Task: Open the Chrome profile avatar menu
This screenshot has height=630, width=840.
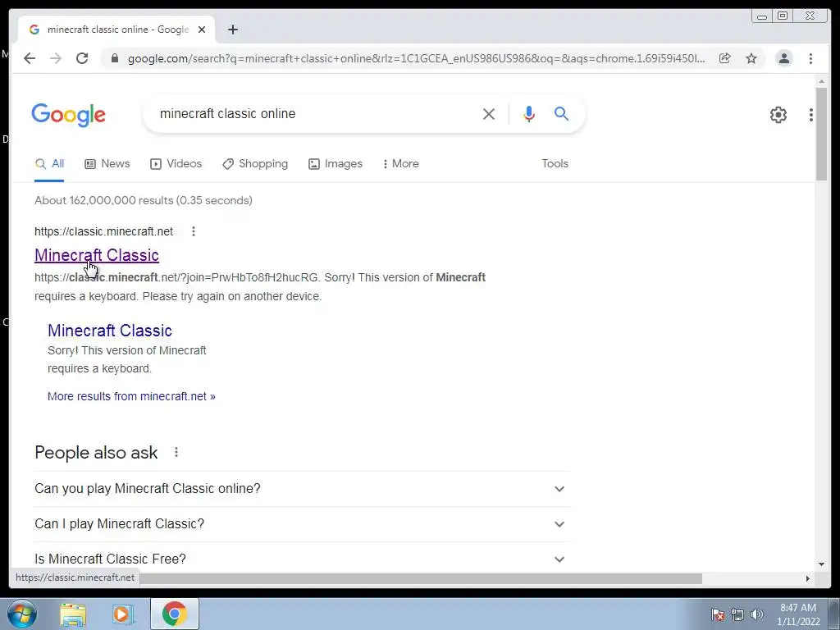Action: pos(783,58)
